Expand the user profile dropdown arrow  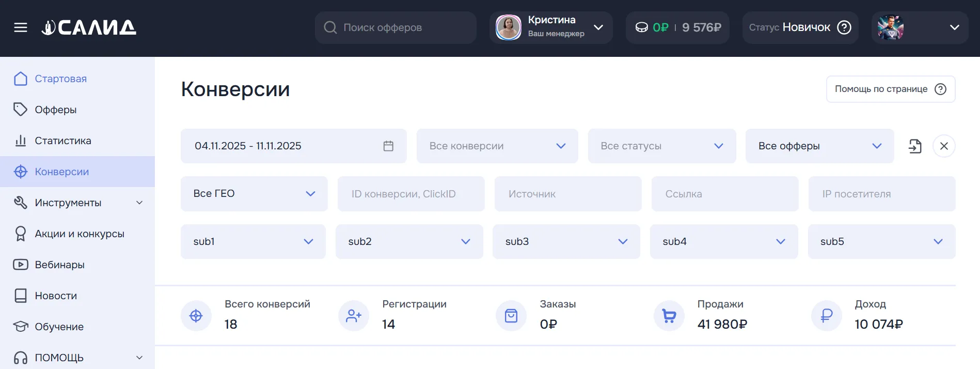(x=955, y=27)
